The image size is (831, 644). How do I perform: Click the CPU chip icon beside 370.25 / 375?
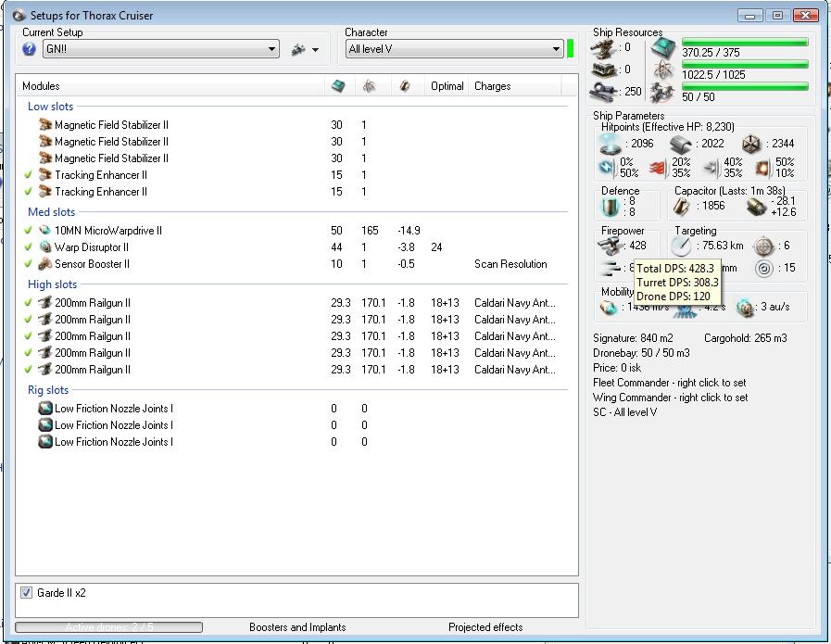point(662,49)
